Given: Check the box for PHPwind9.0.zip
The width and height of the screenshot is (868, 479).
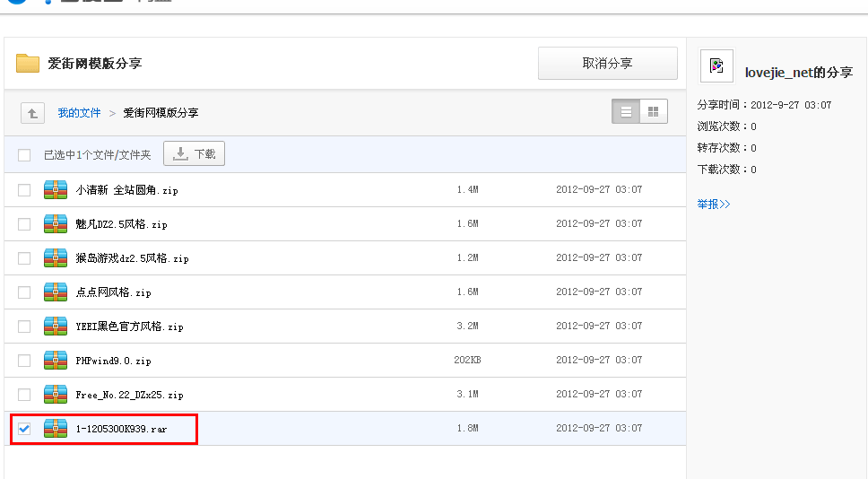Looking at the screenshot, I should click(24, 361).
